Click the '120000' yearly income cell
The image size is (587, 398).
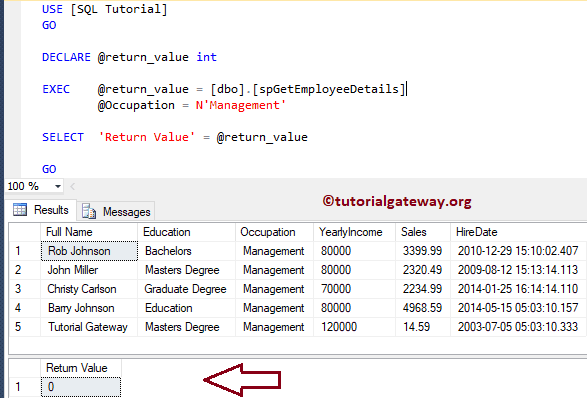click(355, 327)
